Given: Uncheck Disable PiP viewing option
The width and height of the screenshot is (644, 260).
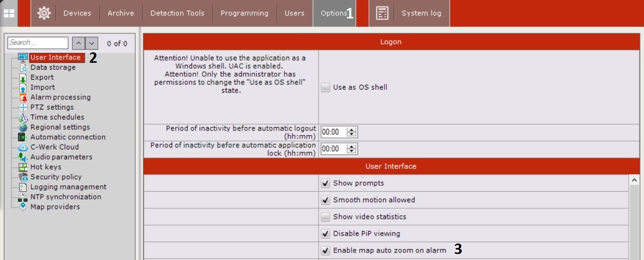Looking at the screenshot, I should (326, 234).
